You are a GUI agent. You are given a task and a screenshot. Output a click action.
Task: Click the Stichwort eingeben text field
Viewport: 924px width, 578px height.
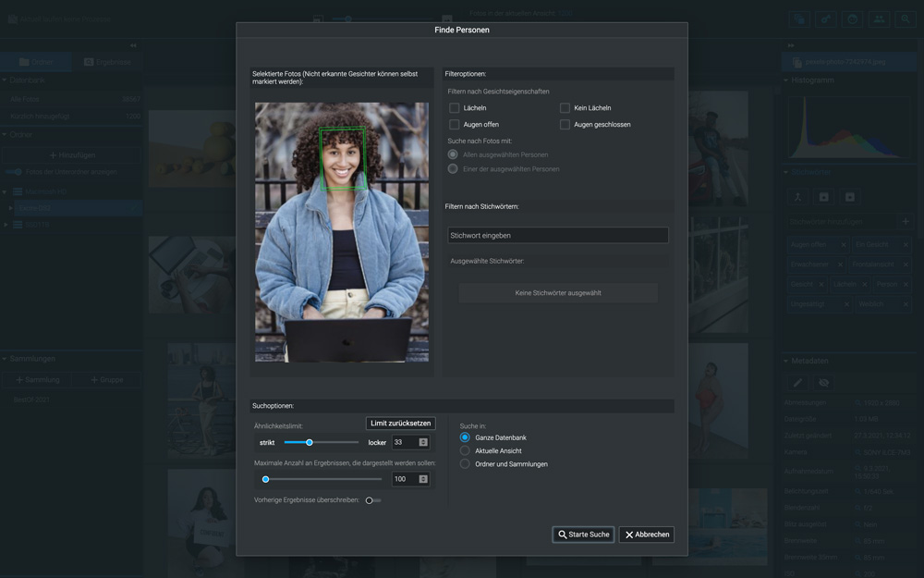[557, 236]
